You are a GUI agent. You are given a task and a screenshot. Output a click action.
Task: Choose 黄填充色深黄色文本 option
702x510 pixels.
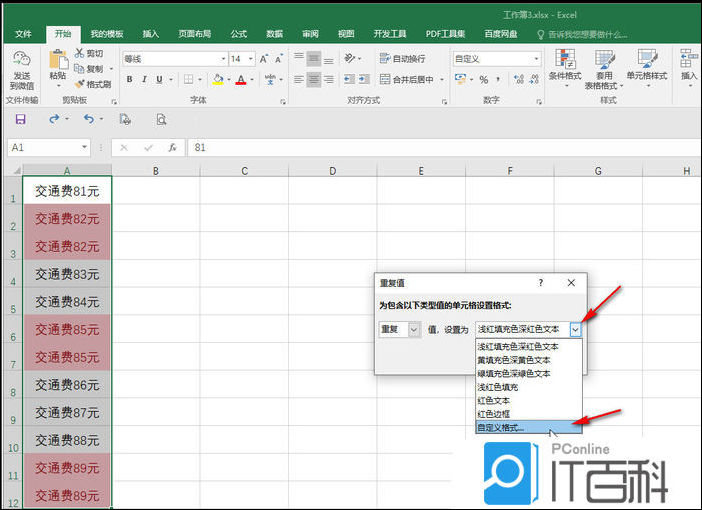pyautogui.click(x=517, y=360)
